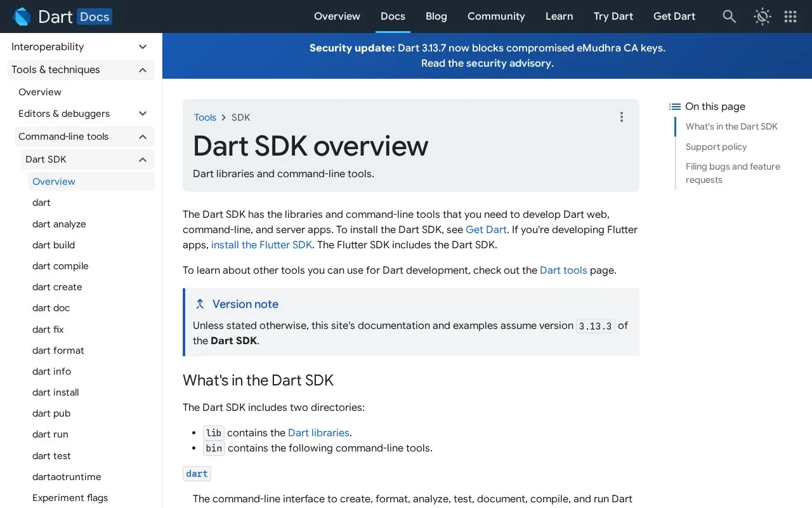Open the Learn navigation item
812x508 pixels.
click(x=559, y=17)
